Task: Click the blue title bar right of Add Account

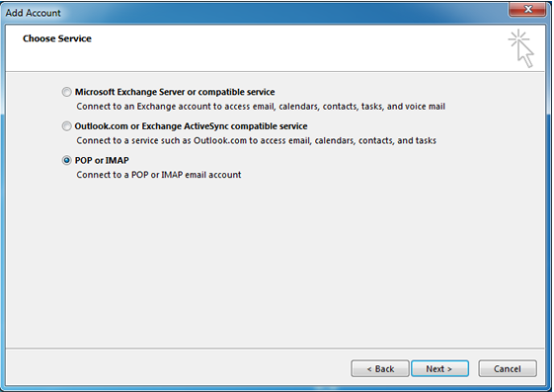Action: click(x=282, y=13)
